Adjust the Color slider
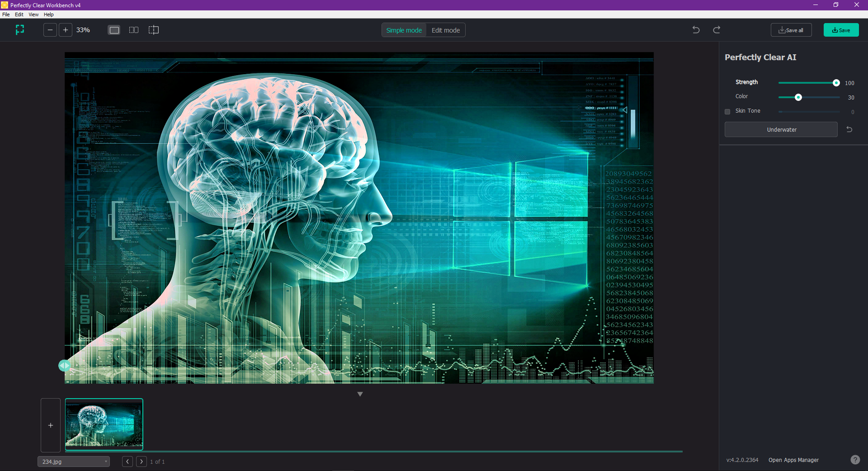The image size is (868, 471). click(809, 97)
